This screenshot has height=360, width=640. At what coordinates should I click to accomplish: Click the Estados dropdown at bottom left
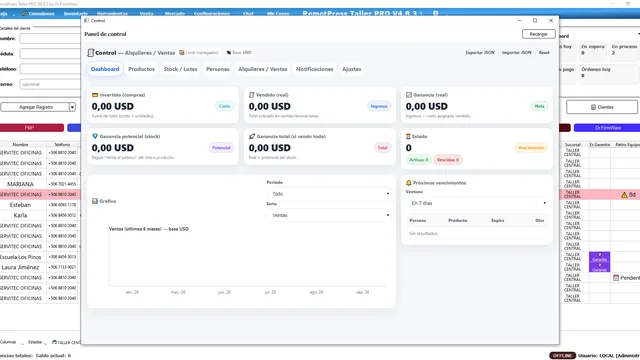pos(36,342)
